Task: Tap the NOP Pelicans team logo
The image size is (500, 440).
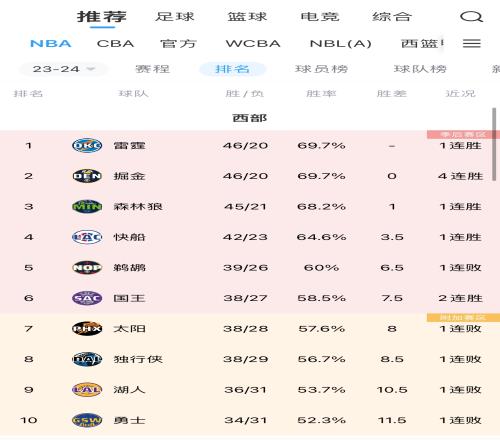Action: tap(87, 268)
